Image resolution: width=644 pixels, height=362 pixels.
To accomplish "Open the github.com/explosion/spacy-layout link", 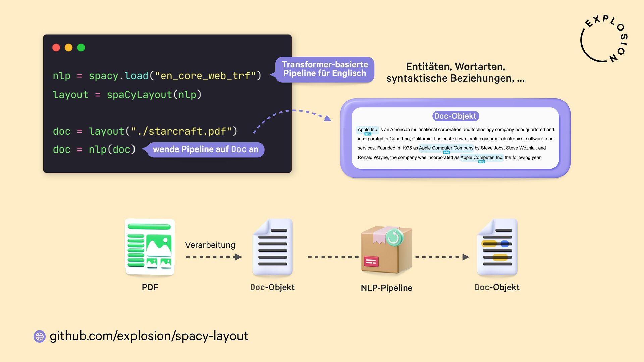I will pyautogui.click(x=149, y=336).
